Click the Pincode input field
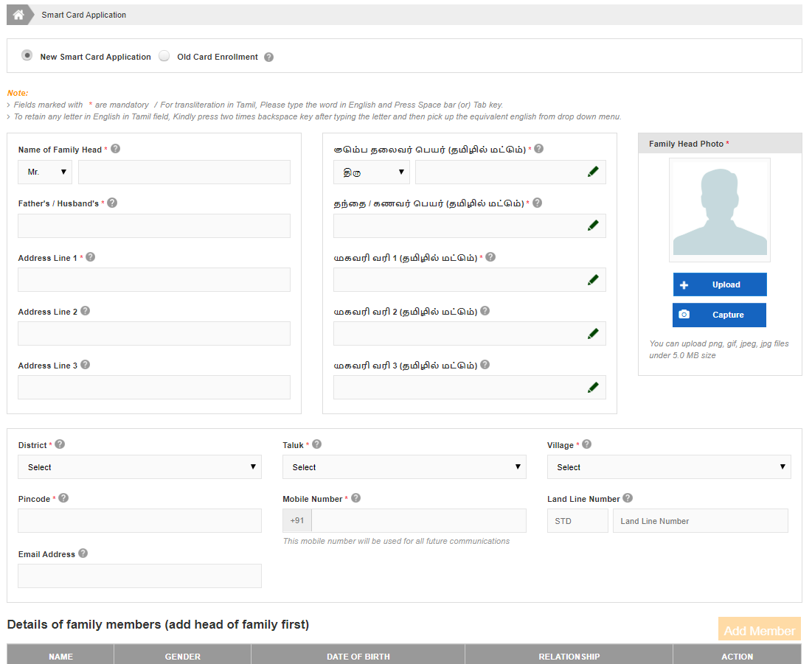The width and height of the screenshot is (812, 664). pos(139,520)
